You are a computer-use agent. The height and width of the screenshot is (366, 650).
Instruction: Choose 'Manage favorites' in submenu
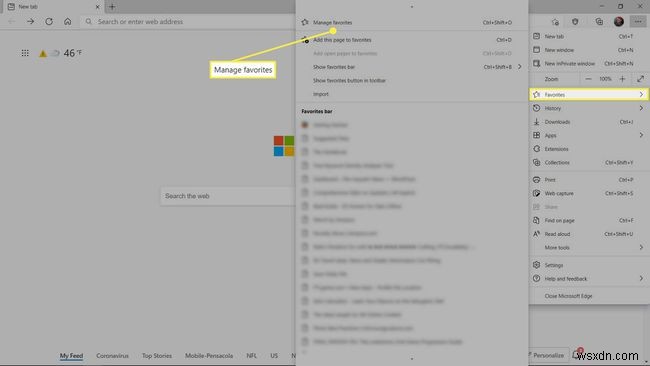[x=412, y=22]
